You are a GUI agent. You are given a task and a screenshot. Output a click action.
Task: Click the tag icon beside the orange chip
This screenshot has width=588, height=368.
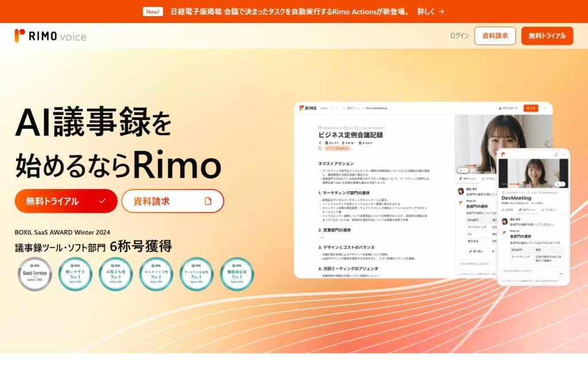coord(320,148)
